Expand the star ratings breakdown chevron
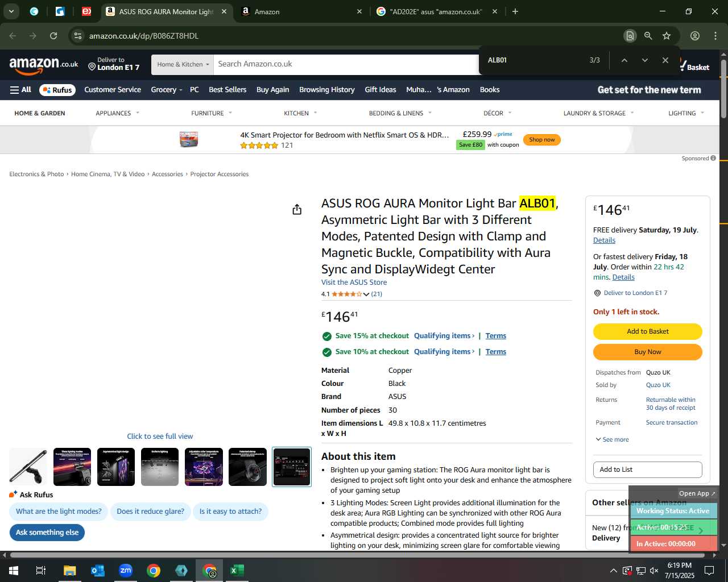 366,294
